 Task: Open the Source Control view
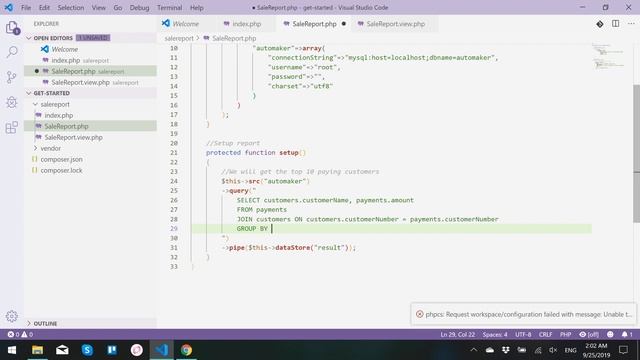[x=12, y=77]
